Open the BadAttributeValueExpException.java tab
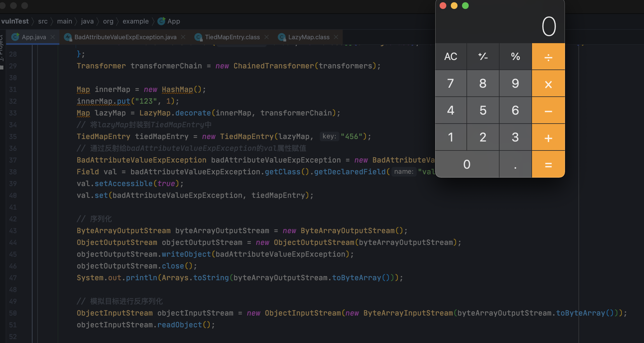This screenshot has height=343, width=644. click(125, 37)
